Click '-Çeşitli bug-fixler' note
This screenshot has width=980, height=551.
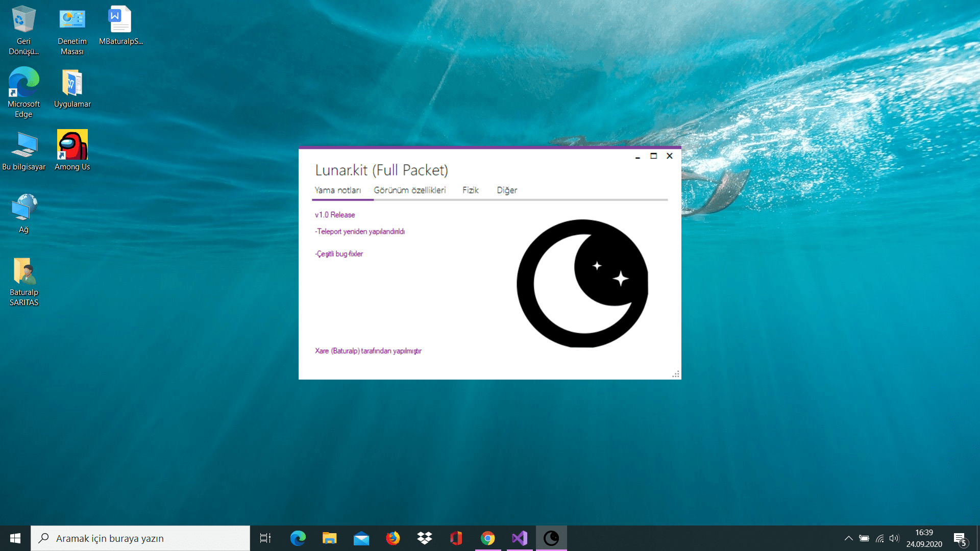coord(339,254)
